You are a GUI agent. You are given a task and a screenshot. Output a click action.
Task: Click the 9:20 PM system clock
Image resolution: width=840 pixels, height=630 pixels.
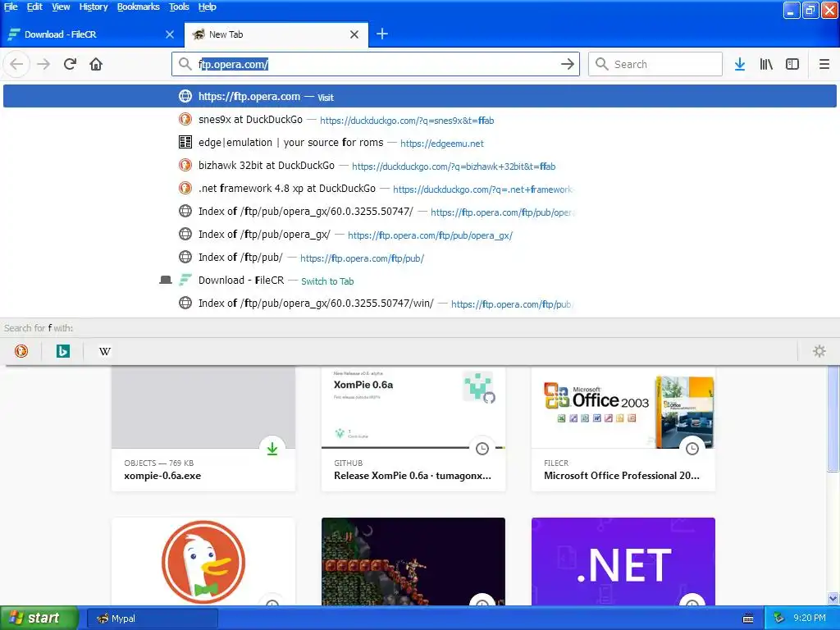(810, 619)
